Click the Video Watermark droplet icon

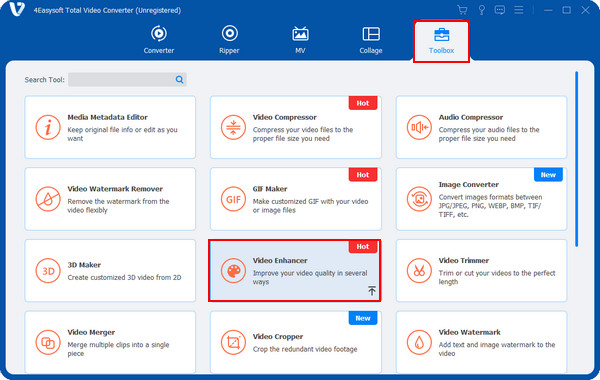pyautogui.click(x=419, y=342)
